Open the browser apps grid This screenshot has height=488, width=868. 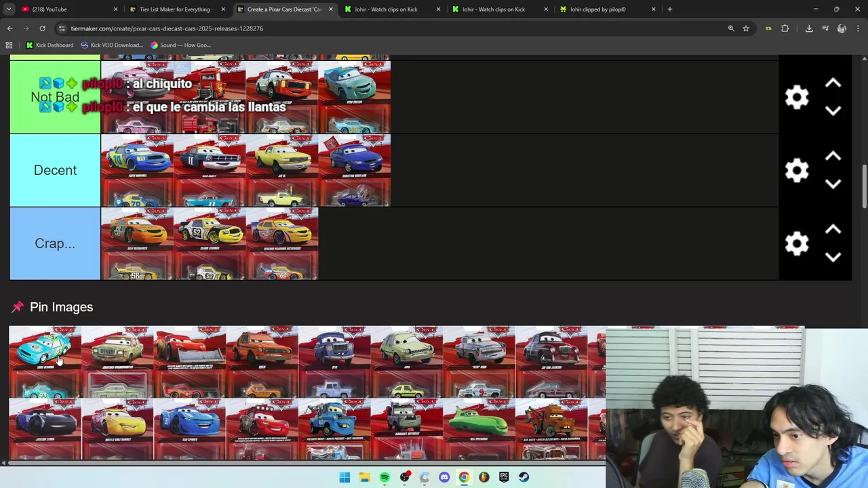(9, 45)
